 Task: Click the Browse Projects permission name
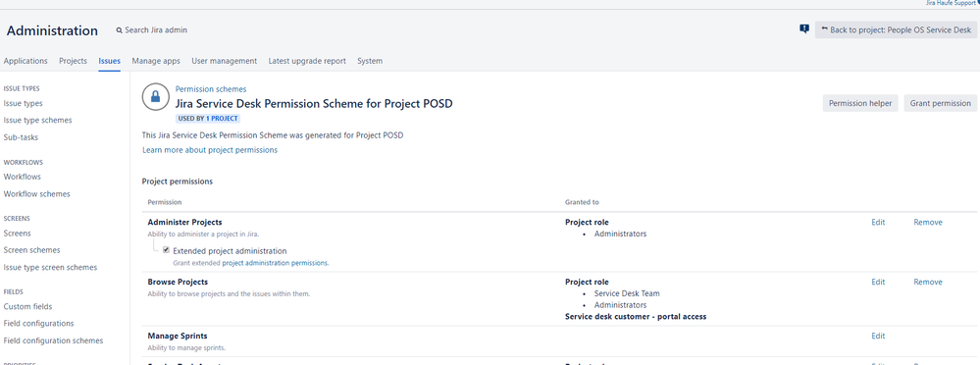(x=178, y=282)
